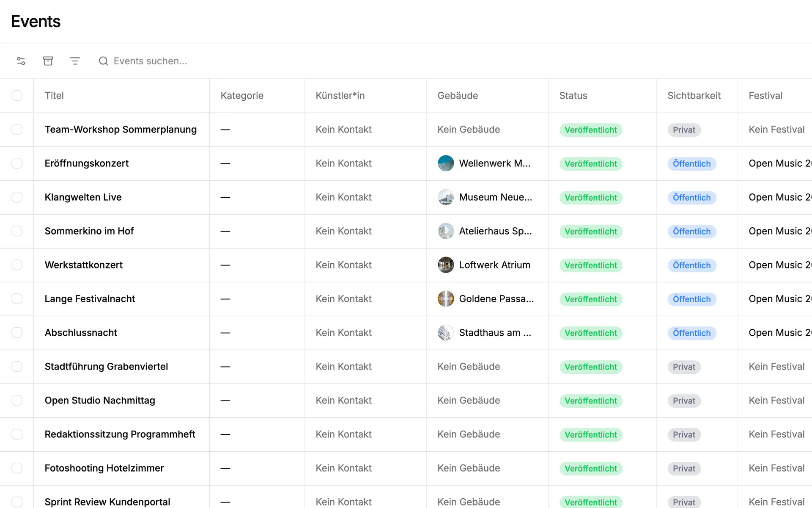The height and width of the screenshot is (508, 812).
Task: Focus the Events suchen search field
Action: (150, 61)
